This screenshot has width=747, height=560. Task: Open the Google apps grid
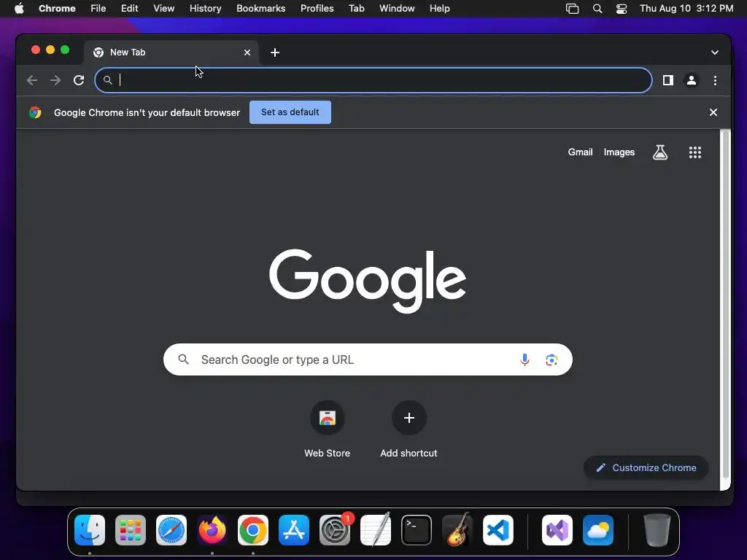[695, 152]
